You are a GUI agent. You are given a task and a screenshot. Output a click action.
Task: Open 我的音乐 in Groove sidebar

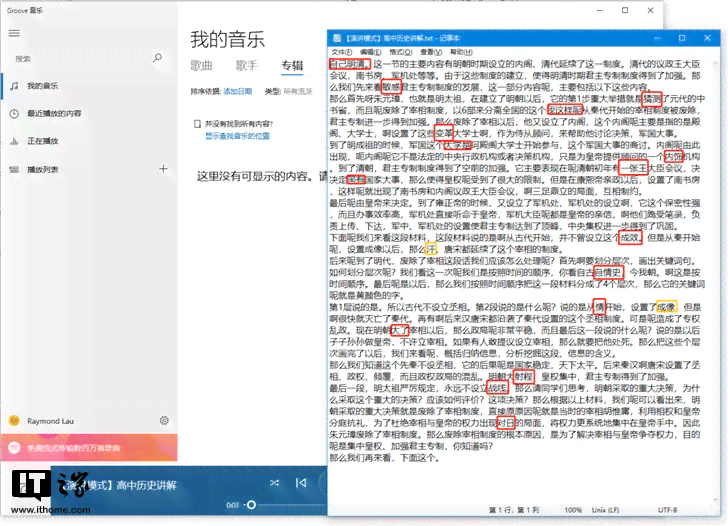coord(89,86)
